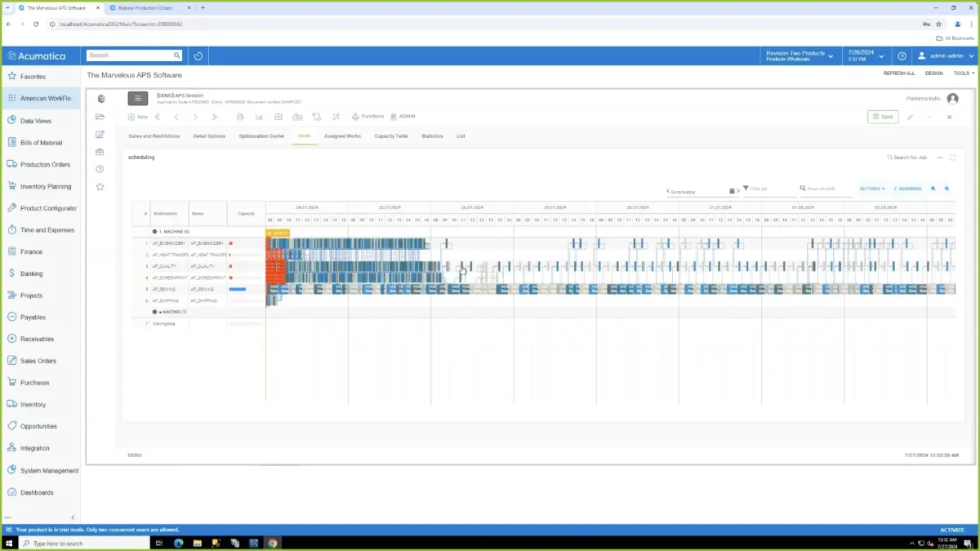Jump to BEGINNING of the Gantt

tap(909, 189)
